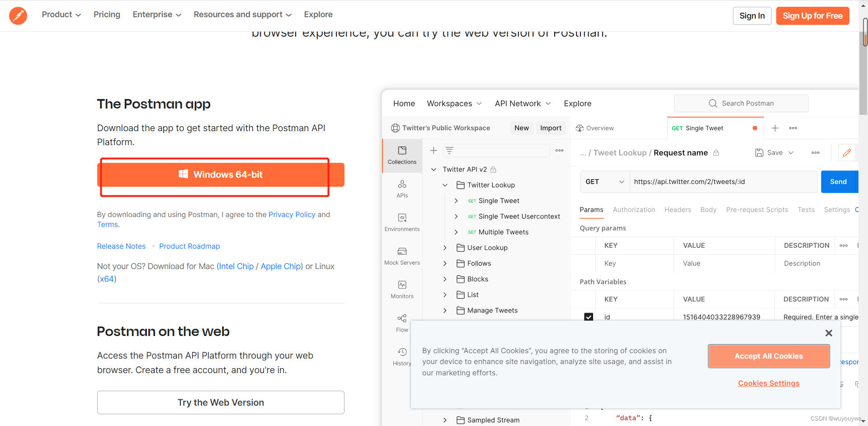Click Try the Web Version button

tap(221, 402)
